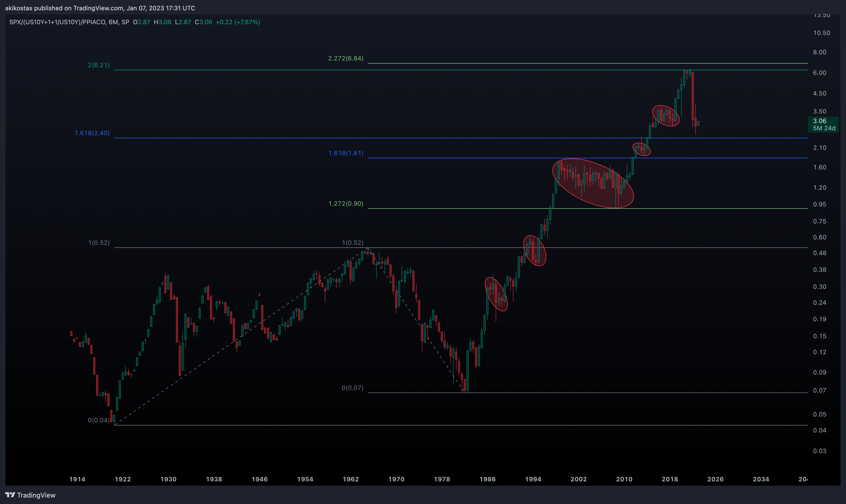Screen dimensions: 846x504
Task: Click the 4.50 price axis label
Action: tap(819, 93)
